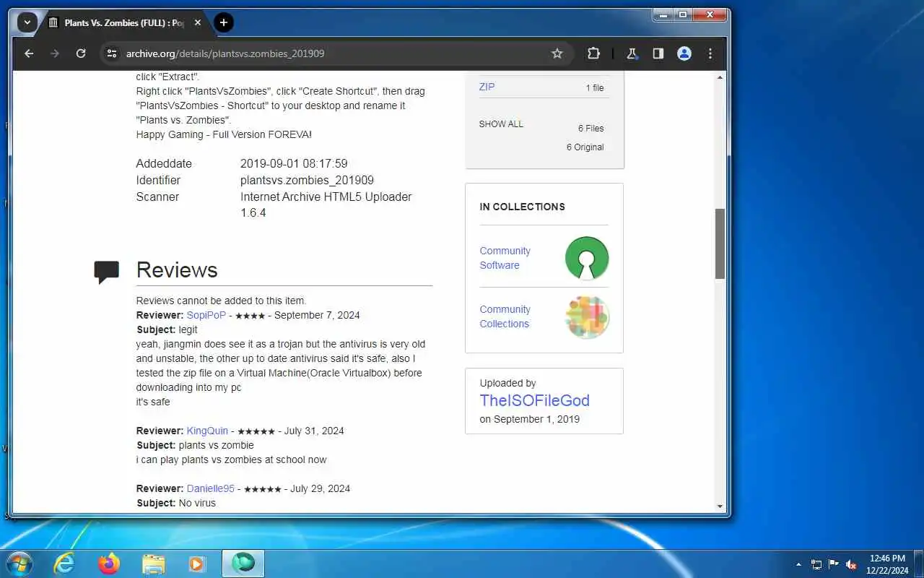This screenshot has width=924, height=578.
Task: Open the Windows Start menu
Action: 19,564
